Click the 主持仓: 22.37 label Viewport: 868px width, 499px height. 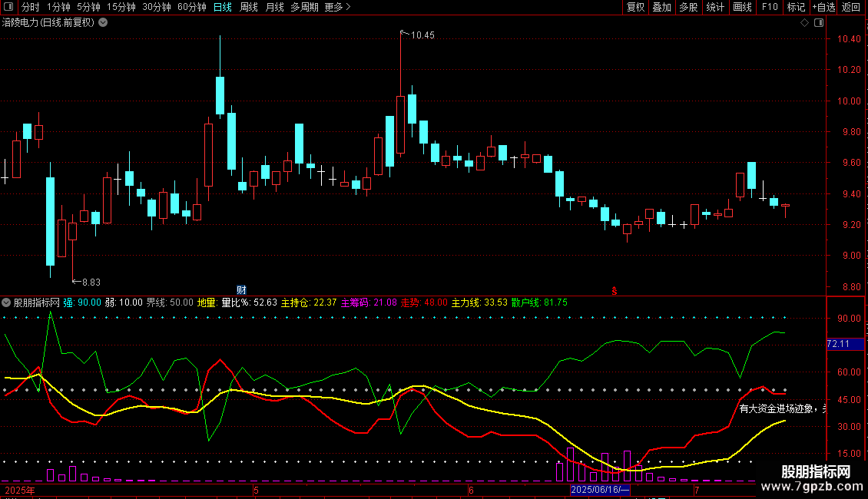(x=309, y=302)
